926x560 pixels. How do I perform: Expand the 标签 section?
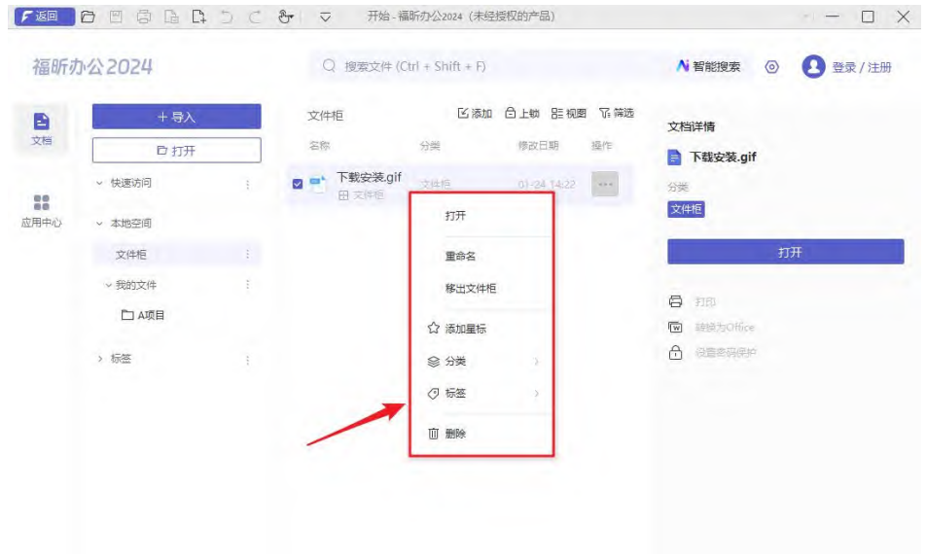click(x=99, y=358)
